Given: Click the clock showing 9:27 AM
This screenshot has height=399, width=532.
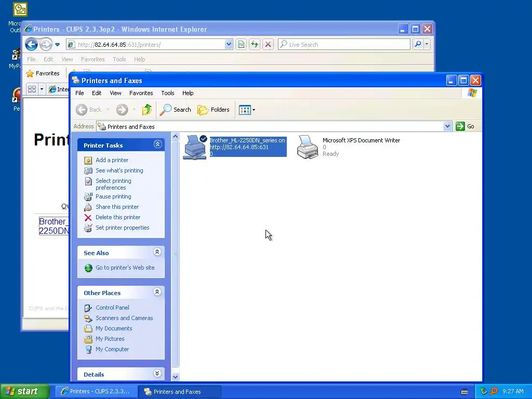Looking at the screenshot, I should click(513, 392).
